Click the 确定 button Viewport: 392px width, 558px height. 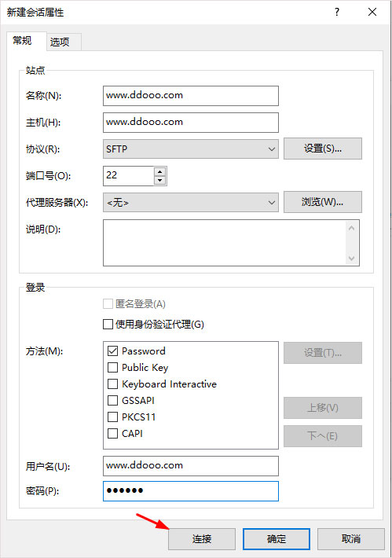click(x=277, y=539)
